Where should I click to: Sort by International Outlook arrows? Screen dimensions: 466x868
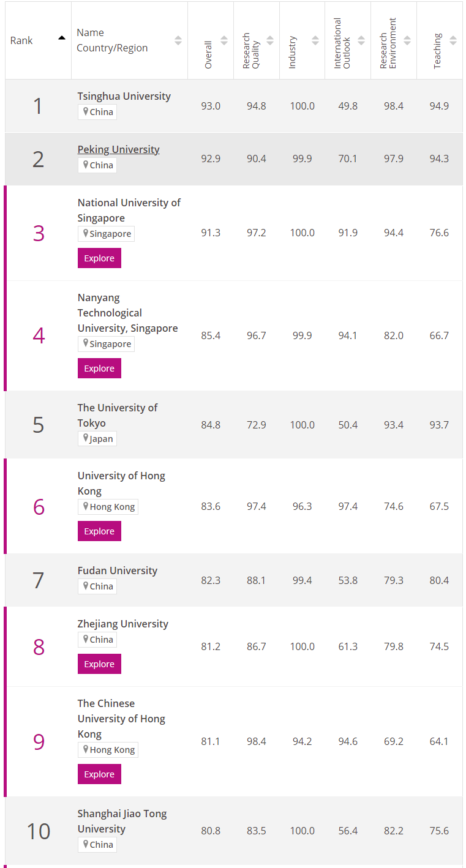tap(361, 40)
